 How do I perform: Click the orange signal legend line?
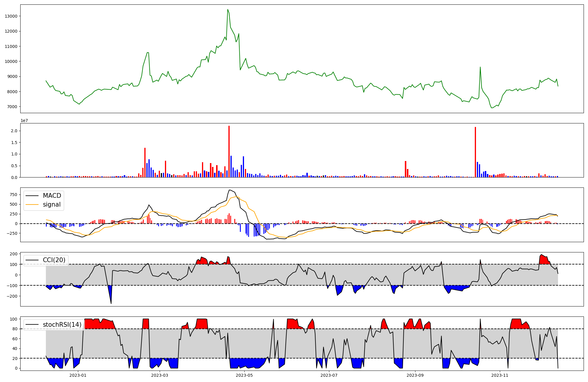pyautogui.click(x=32, y=205)
